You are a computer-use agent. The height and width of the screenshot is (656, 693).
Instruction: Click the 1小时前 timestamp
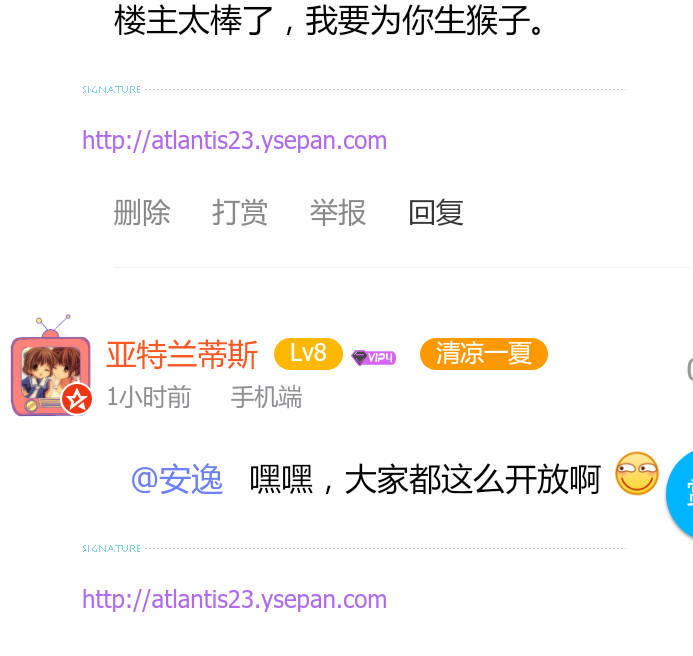(149, 397)
